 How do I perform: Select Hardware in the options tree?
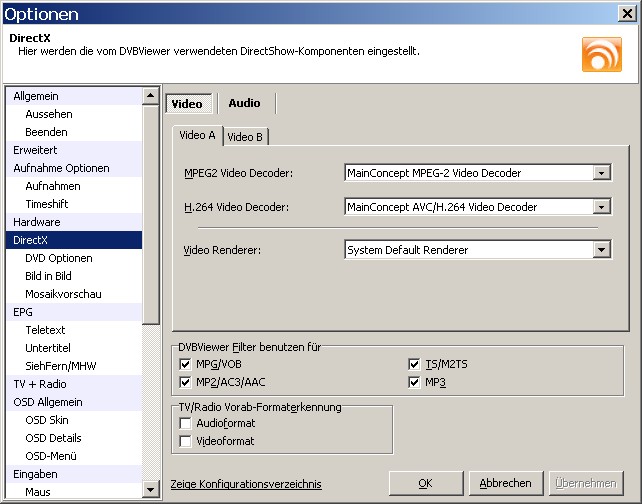pyautogui.click(x=74, y=222)
